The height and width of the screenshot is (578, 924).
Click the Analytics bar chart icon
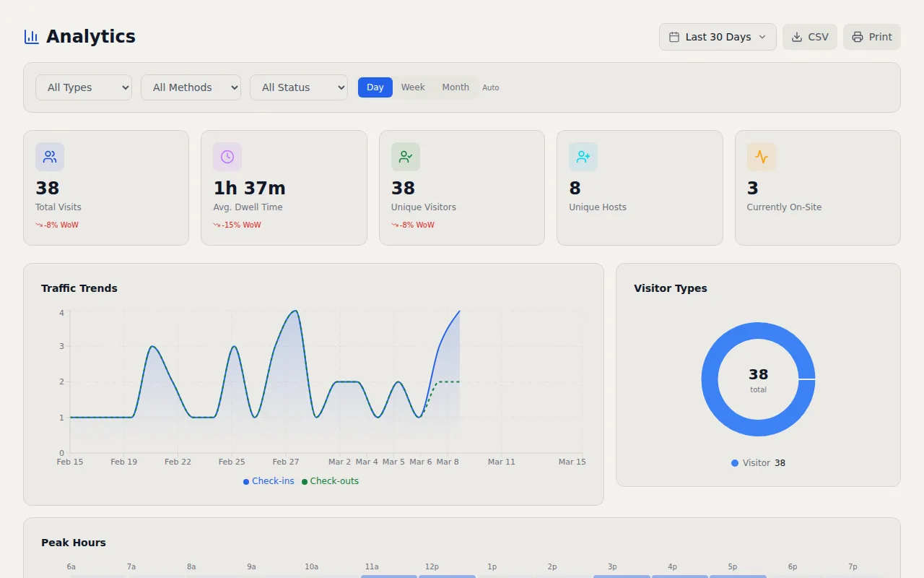(x=30, y=36)
